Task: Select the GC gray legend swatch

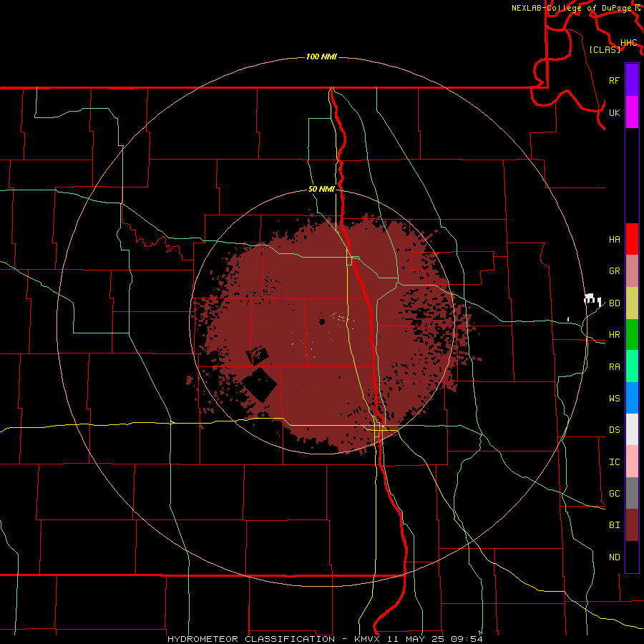Action: (x=632, y=493)
